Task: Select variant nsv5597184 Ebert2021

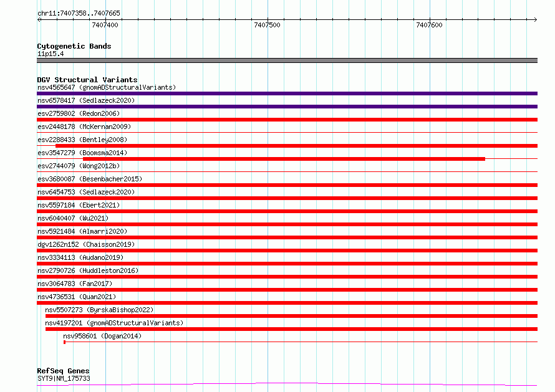Action: [79, 205]
